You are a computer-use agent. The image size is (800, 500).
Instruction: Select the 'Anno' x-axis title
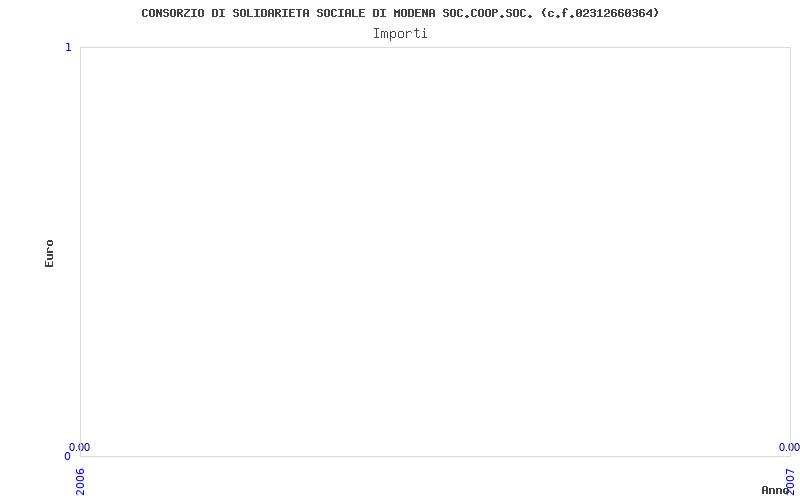click(x=775, y=490)
